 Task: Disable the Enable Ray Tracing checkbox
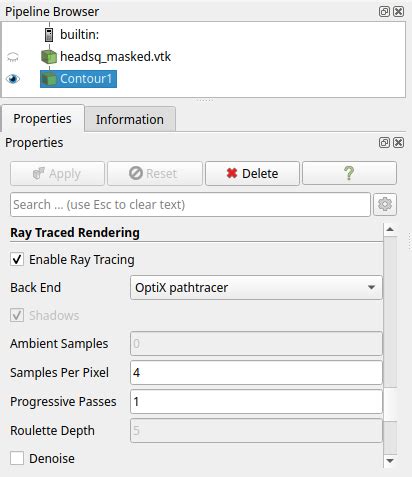(17, 259)
